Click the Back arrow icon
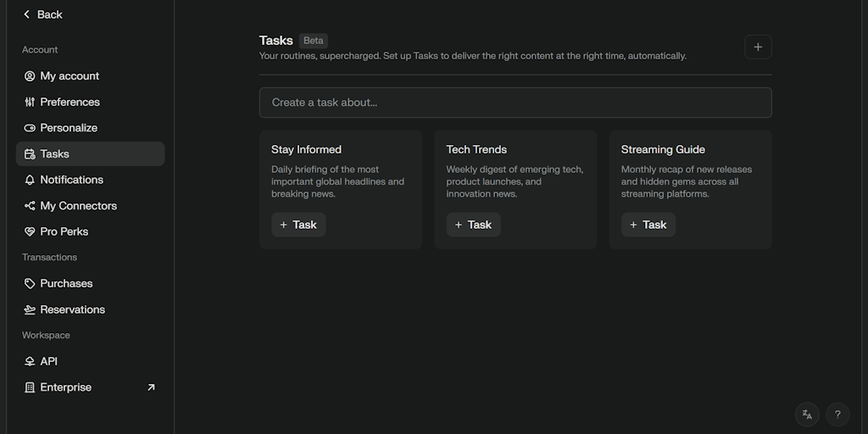Image resolution: width=868 pixels, height=434 pixels. [26, 14]
